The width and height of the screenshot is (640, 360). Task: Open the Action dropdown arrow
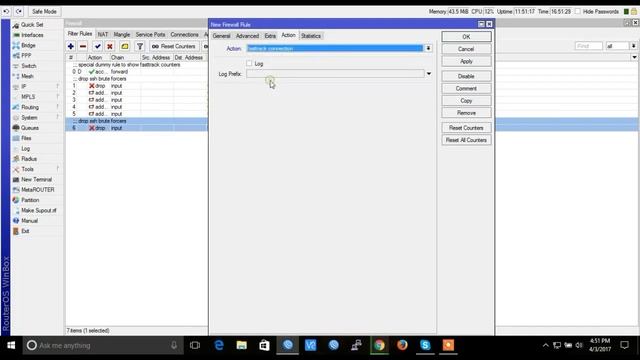click(428, 48)
